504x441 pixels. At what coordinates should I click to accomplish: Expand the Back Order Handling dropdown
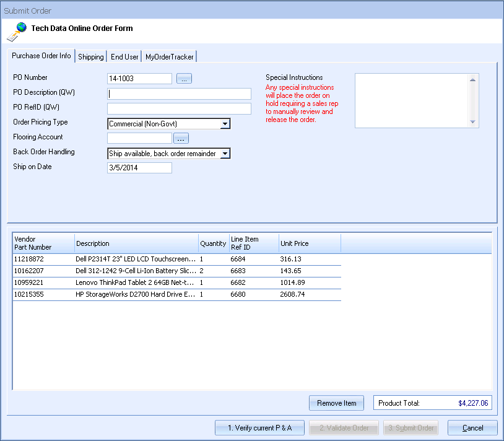click(225, 154)
